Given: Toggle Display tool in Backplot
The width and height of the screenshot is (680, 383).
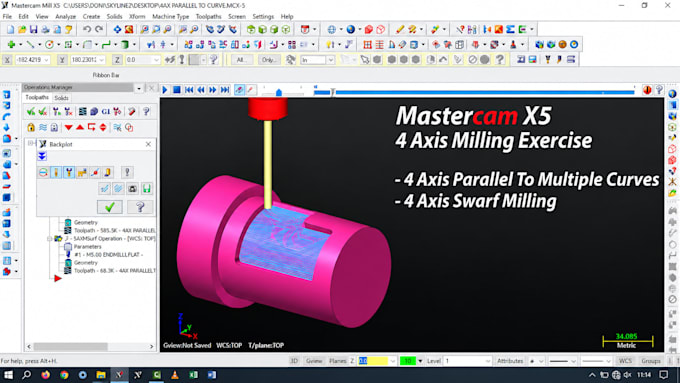Looking at the screenshot, I should coord(56,172).
